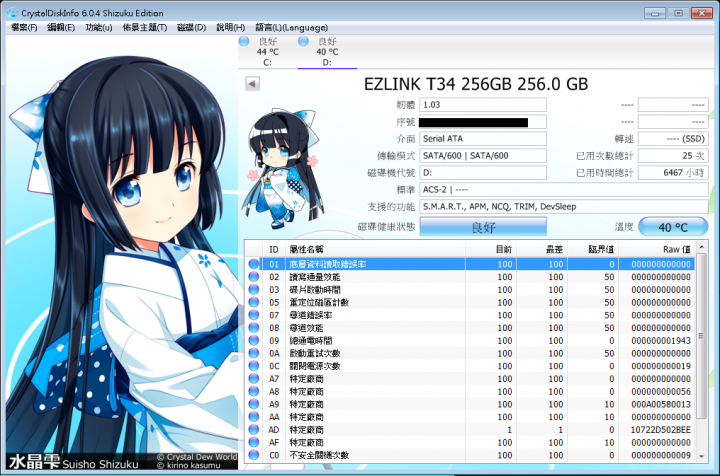Select row 05 重定位磁區計數
Screen dimensions: 720x476
click(x=470, y=302)
